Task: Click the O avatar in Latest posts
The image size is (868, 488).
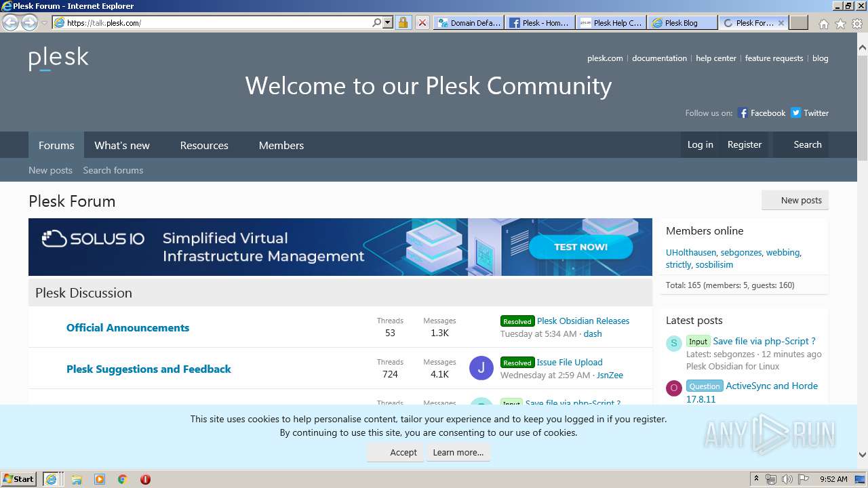Action: [673, 388]
